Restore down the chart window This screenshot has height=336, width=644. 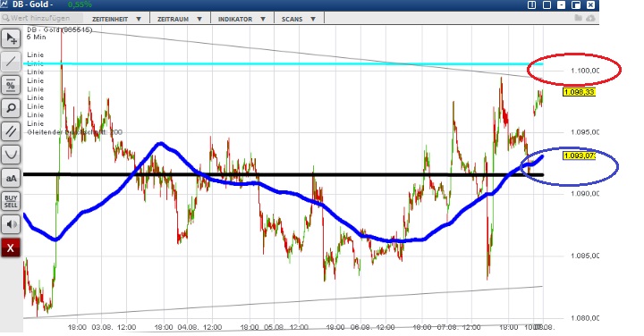(x=576, y=5)
